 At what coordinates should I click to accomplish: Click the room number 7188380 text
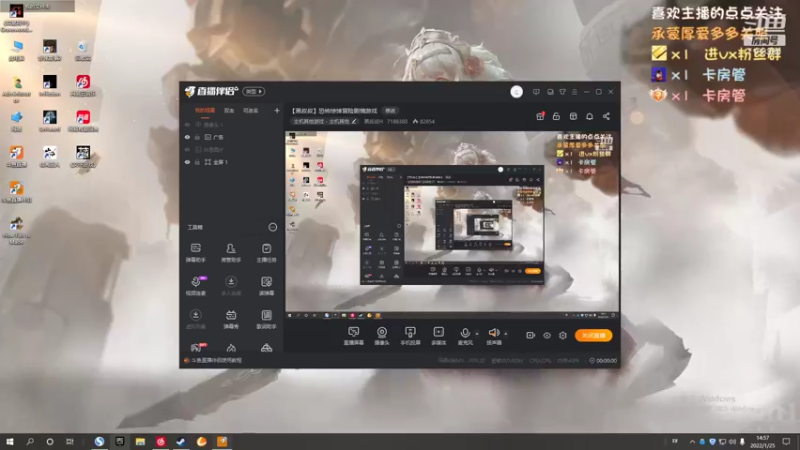(x=397, y=121)
